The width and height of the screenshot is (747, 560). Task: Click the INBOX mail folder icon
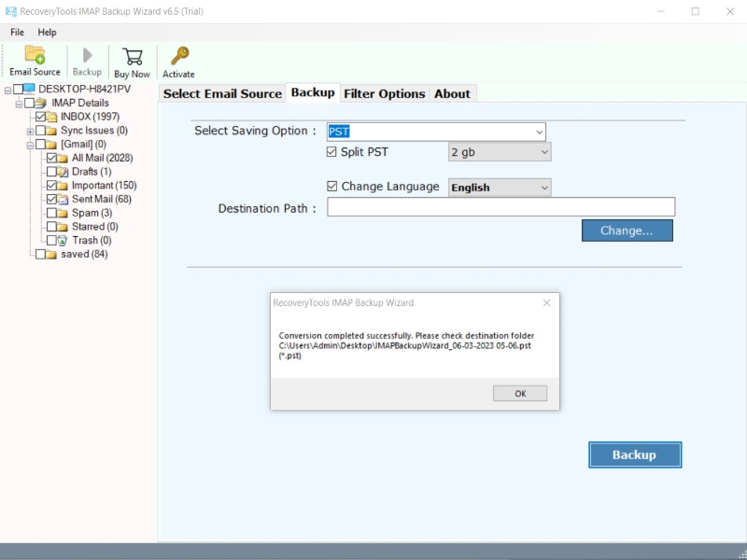click(52, 117)
